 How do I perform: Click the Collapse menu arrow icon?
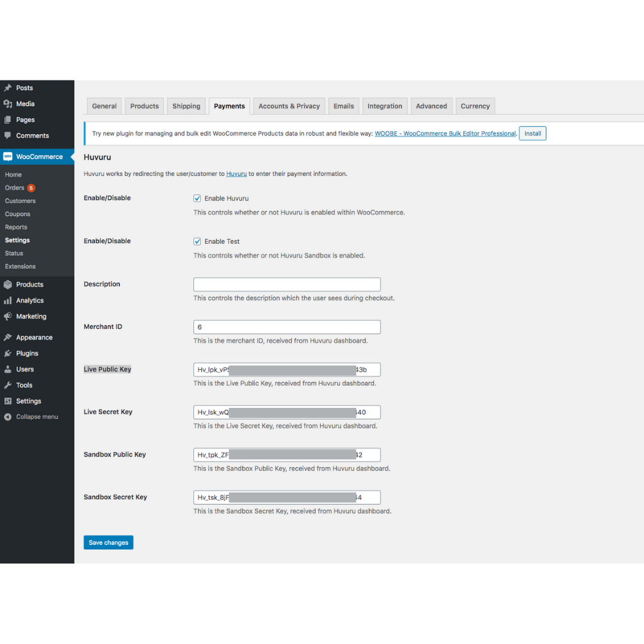[x=8, y=417]
